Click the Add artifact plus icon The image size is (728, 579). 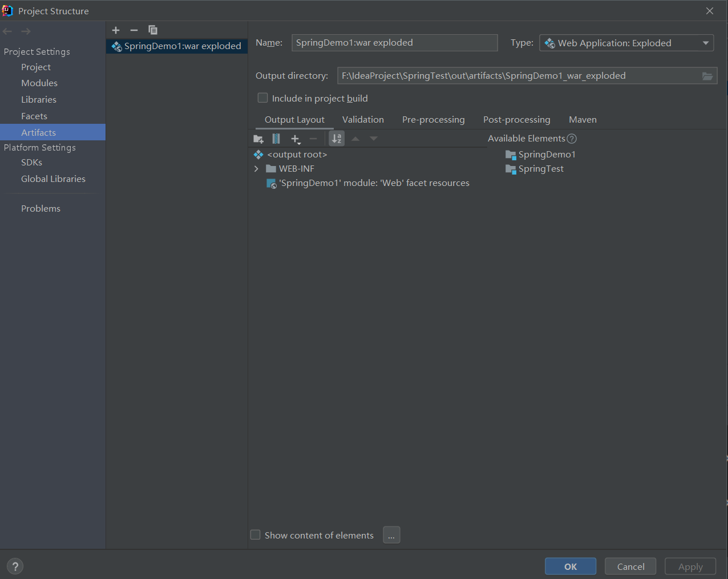116,30
